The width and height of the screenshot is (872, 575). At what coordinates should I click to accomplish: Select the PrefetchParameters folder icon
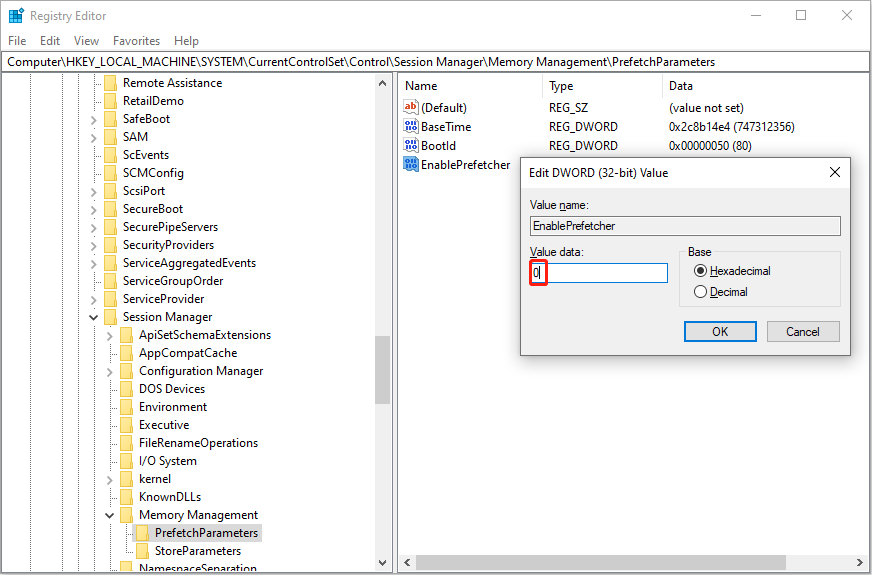tap(142, 533)
